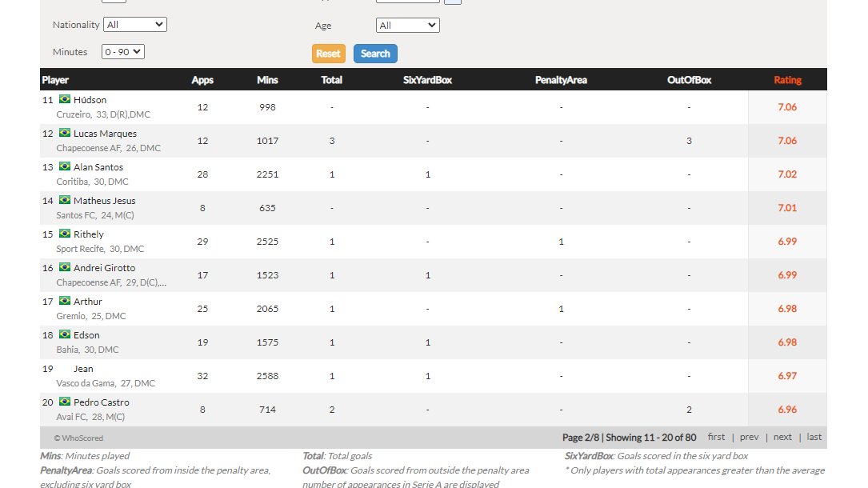Viewport: 868px width, 488px height.
Task: Click the 'Vasco da Gama, 27, DMC' text
Action: pyautogui.click(x=106, y=383)
